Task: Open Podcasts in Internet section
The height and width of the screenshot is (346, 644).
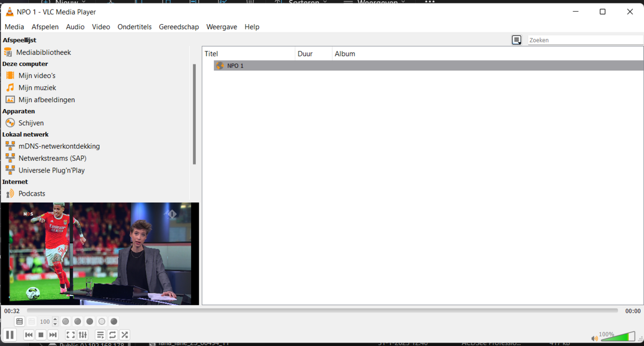Action: click(32, 194)
